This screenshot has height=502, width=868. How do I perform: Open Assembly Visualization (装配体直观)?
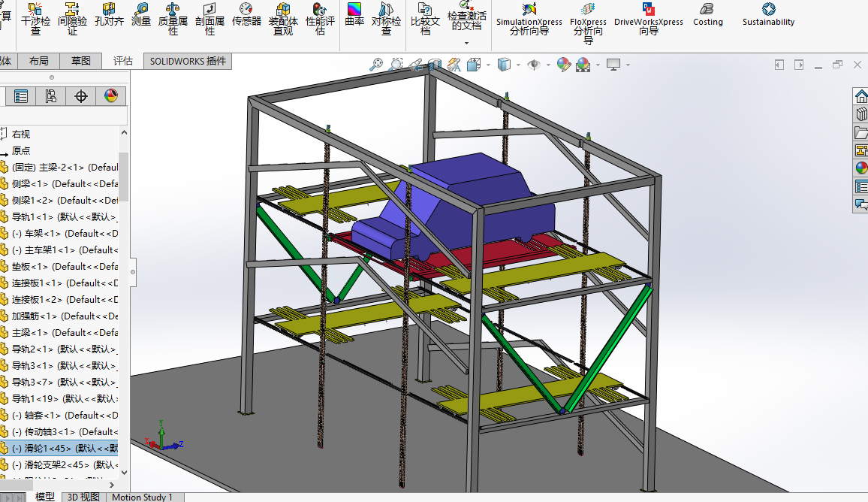283,18
